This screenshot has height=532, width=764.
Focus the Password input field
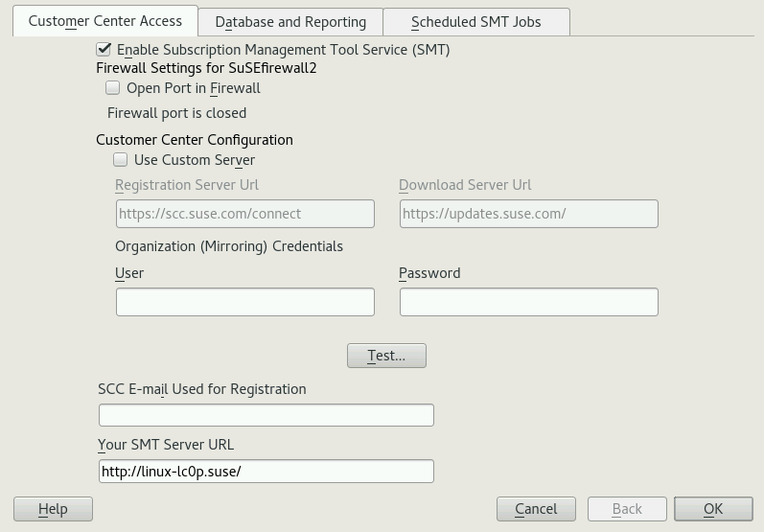tap(528, 302)
